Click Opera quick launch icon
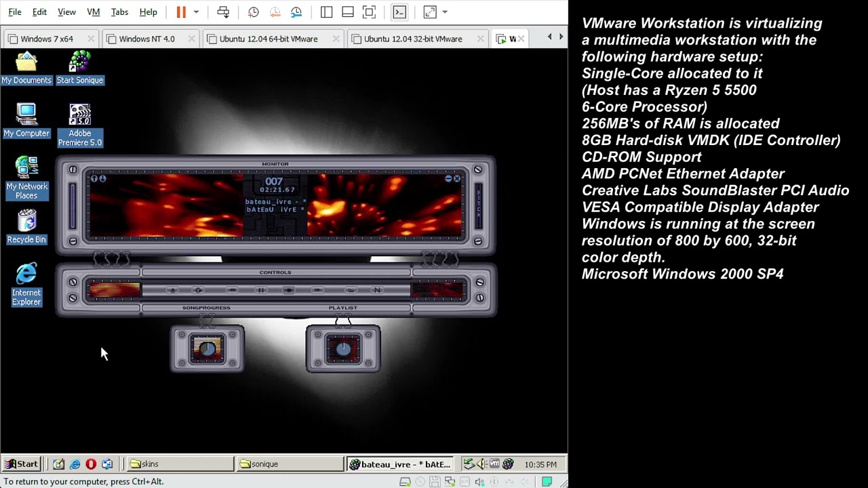 coord(91,464)
